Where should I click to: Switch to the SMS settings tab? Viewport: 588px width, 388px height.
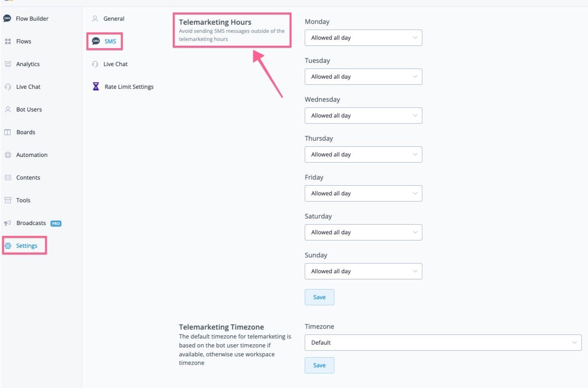(110, 41)
